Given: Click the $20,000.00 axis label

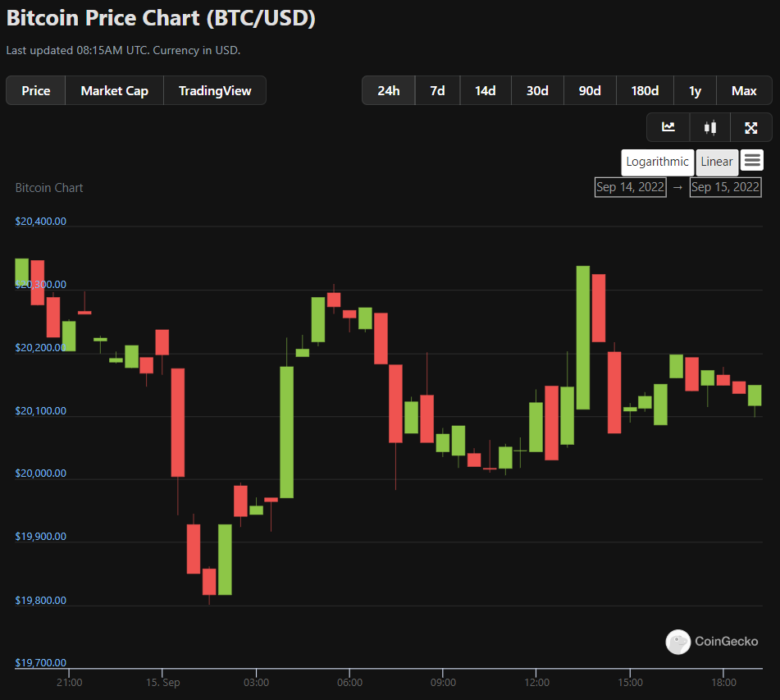Looking at the screenshot, I should click(x=40, y=473).
